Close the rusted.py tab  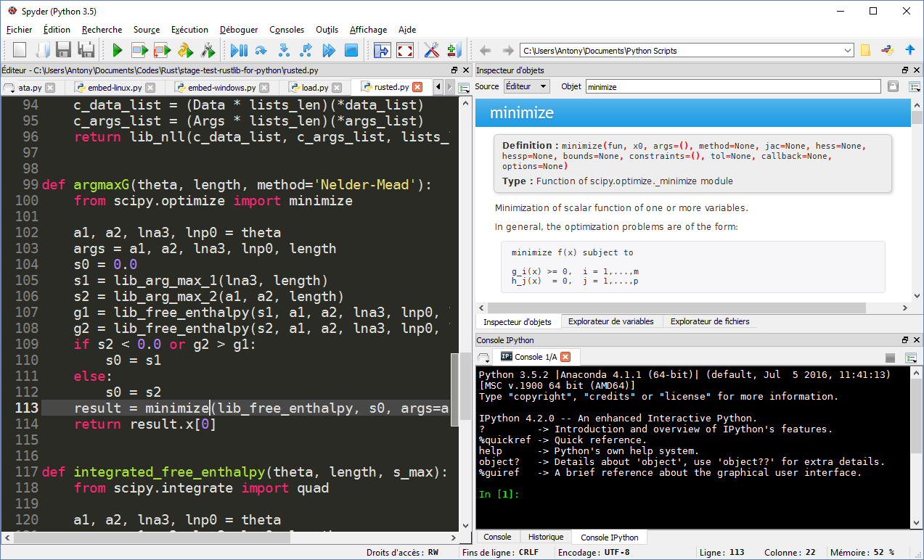click(417, 88)
